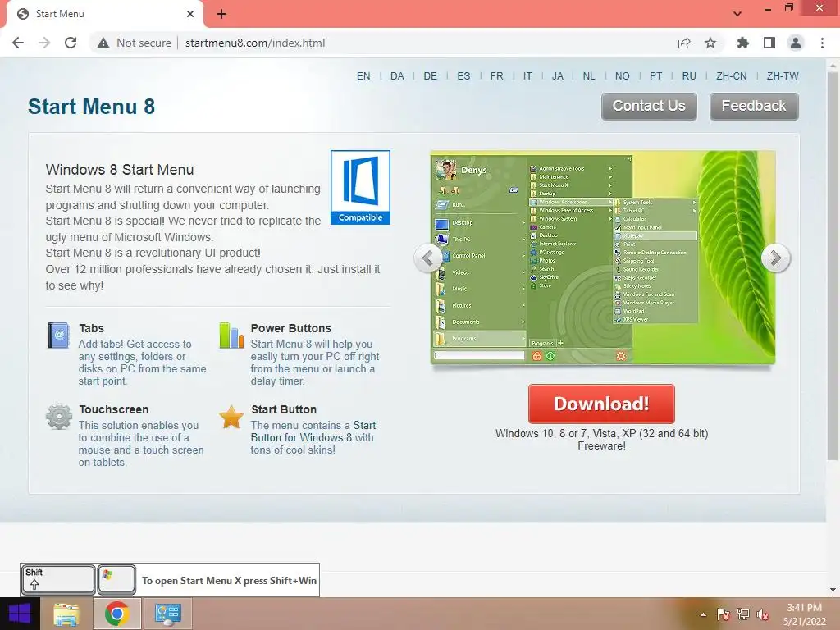Click the Win key hint icon
The image size is (840, 630).
pyautogui.click(x=116, y=580)
